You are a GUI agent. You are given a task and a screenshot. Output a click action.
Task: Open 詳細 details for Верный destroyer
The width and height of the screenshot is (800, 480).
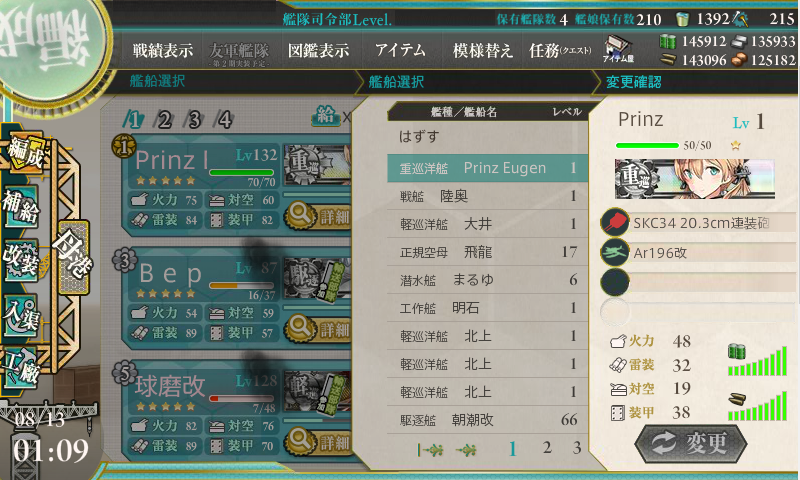318,328
